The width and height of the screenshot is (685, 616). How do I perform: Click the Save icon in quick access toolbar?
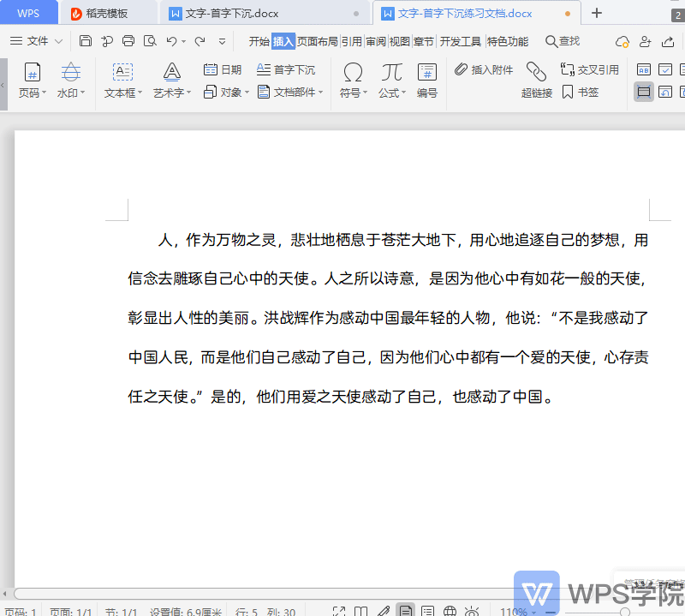[85, 41]
